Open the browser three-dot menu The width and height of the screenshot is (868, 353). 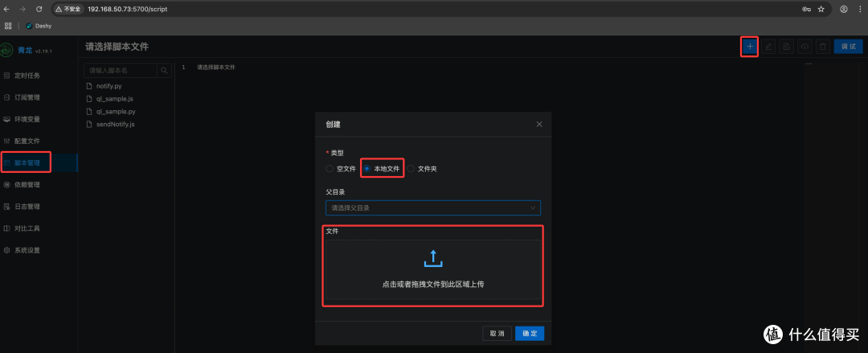(860, 10)
